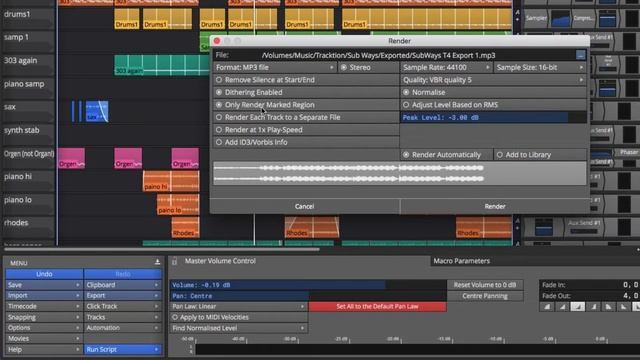The height and width of the screenshot is (360, 640).
Task: Click the Peak Level -3.00 dB slider
Action: click(x=493, y=118)
